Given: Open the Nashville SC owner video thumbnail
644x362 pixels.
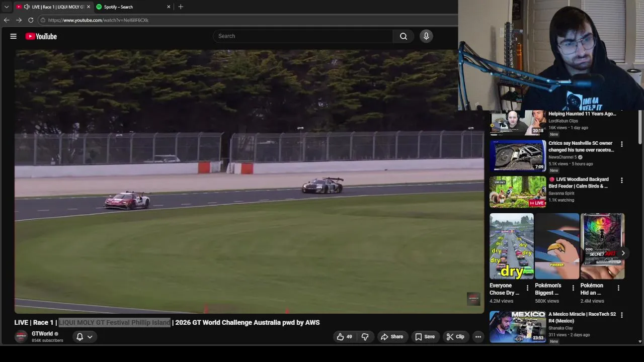Looking at the screenshot, I should tap(518, 156).
